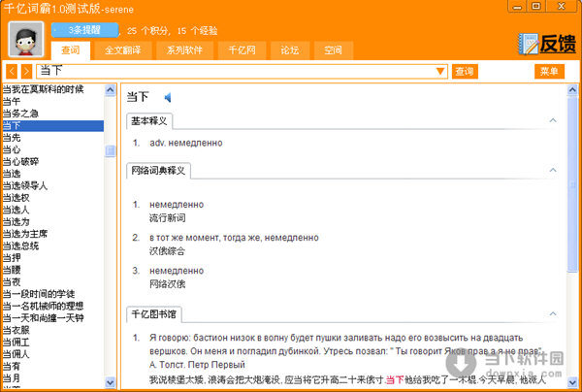Open the 菜单 menu button

549,71
